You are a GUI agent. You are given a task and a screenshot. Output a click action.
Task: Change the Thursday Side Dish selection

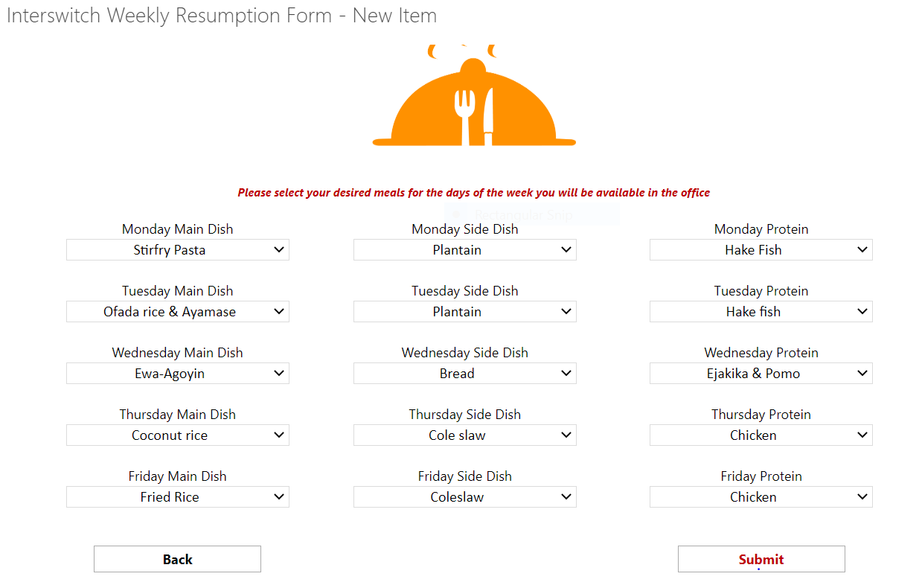pos(464,435)
